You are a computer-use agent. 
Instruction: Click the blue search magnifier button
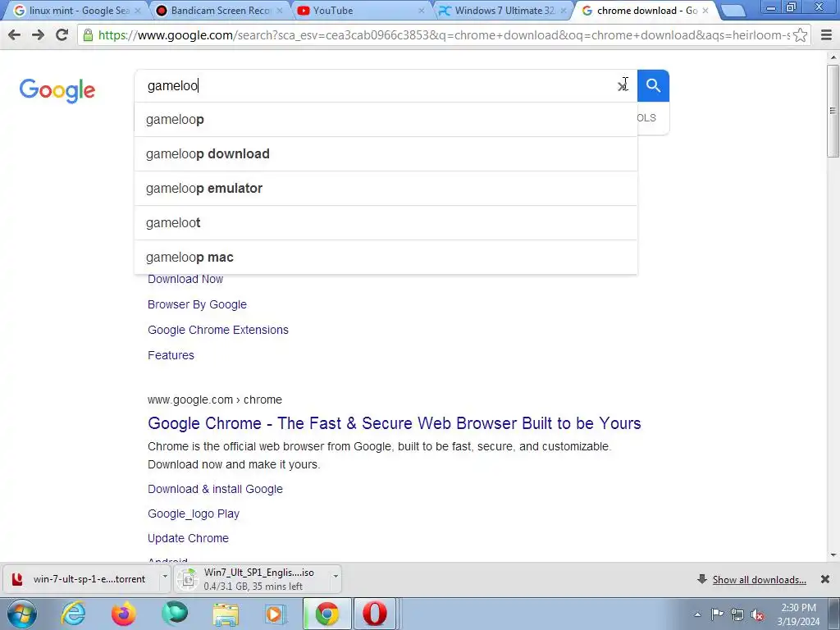pyautogui.click(x=653, y=85)
